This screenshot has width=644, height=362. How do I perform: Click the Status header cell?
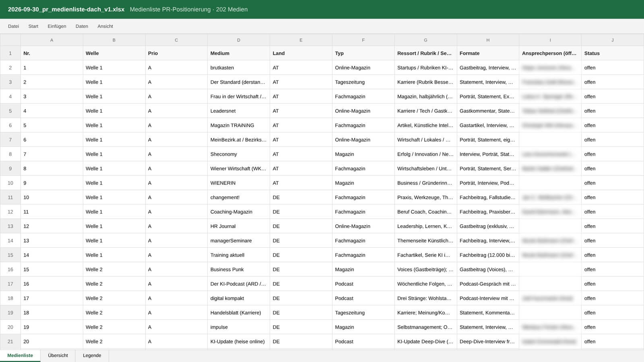pyautogui.click(x=613, y=53)
